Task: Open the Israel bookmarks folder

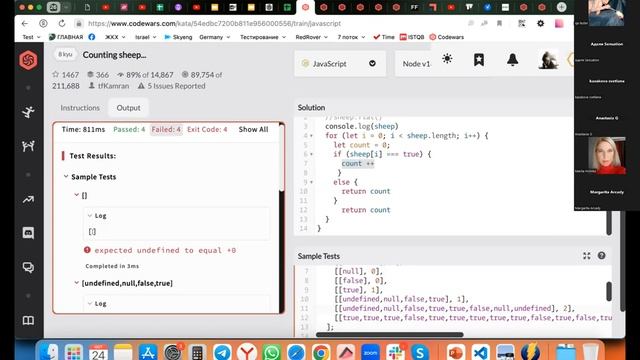Action: coord(146,37)
